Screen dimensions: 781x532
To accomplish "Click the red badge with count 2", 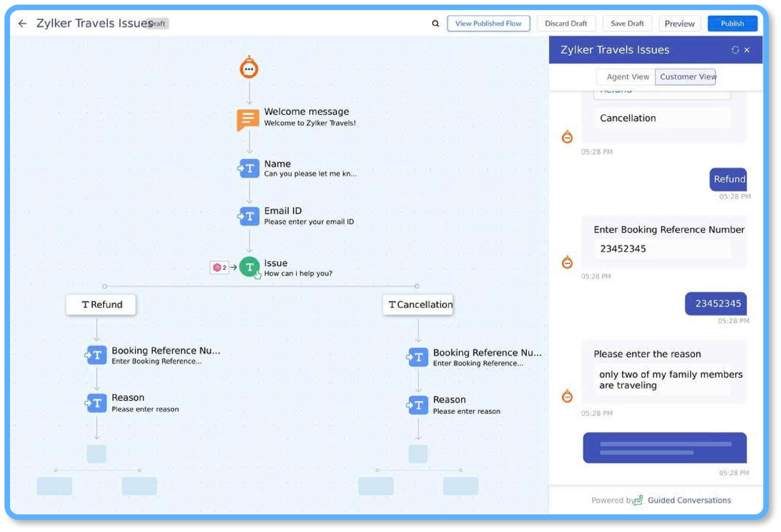I will pos(219,267).
